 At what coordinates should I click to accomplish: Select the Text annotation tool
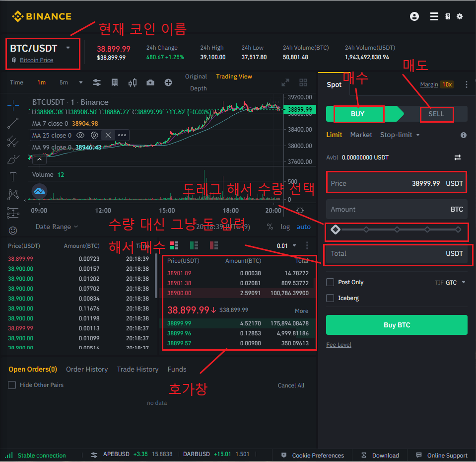pos(13,176)
